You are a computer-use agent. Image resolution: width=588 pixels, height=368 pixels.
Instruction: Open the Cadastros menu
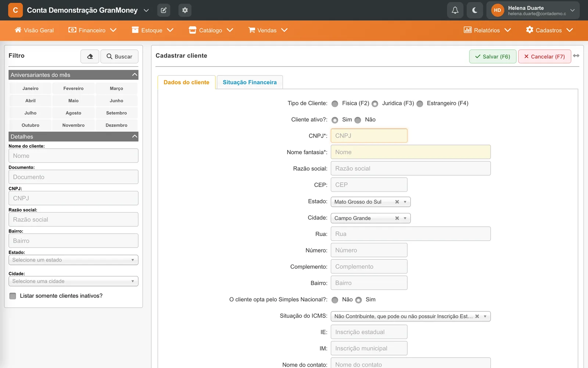549,30
